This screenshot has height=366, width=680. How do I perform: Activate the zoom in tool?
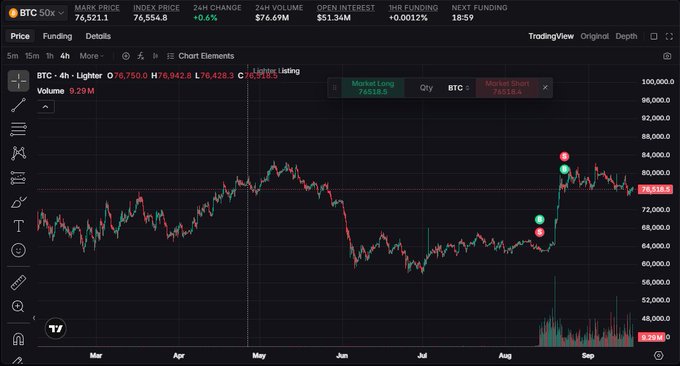click(x=18, y=306)
